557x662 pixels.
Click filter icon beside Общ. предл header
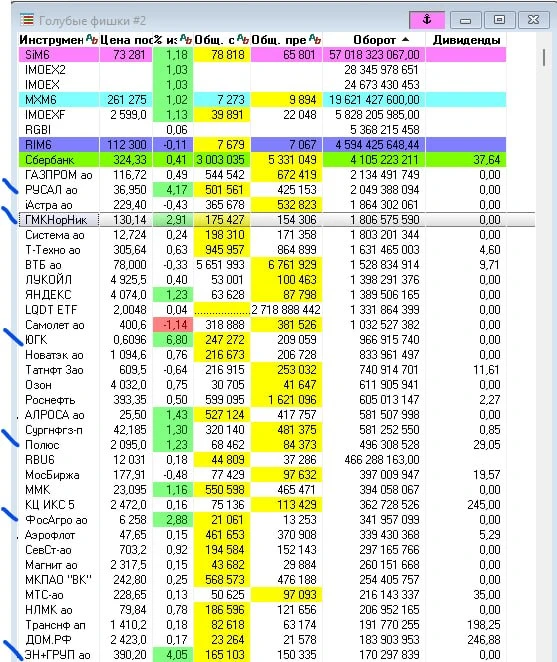pos(315,39)
